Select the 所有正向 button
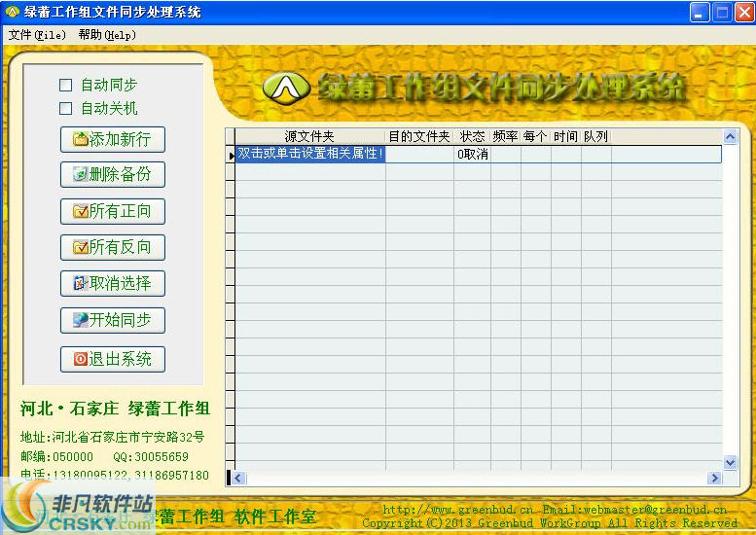 click(x=113, y=211)
